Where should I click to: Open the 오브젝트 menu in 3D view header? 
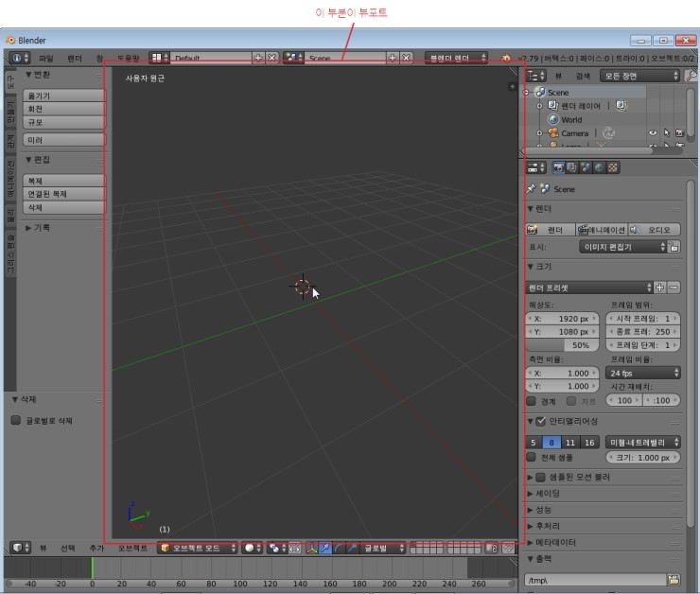[x=132, y=548]
